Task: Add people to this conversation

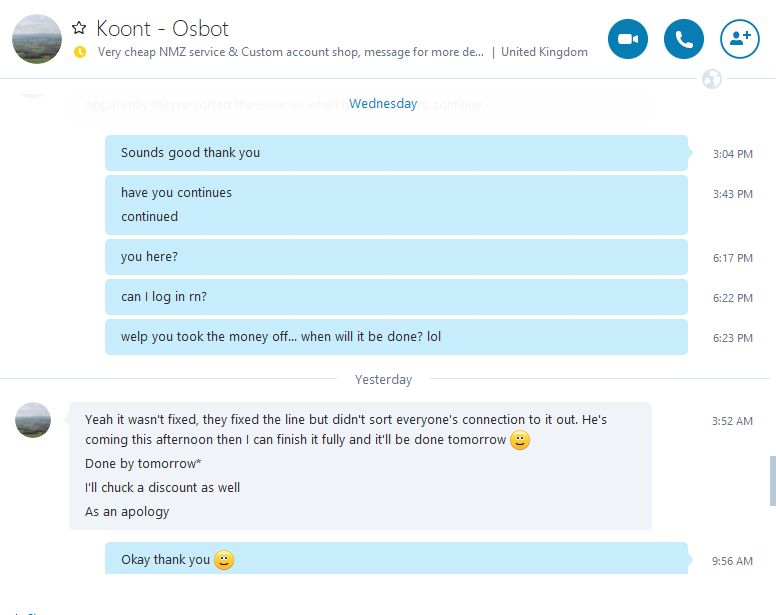Action: 740,39
